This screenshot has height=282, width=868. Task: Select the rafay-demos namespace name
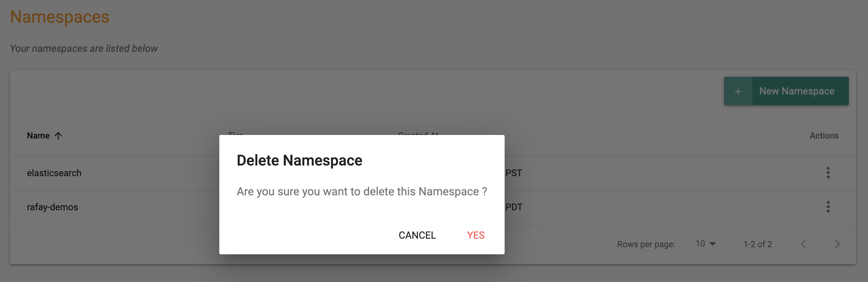click(53, 207)
